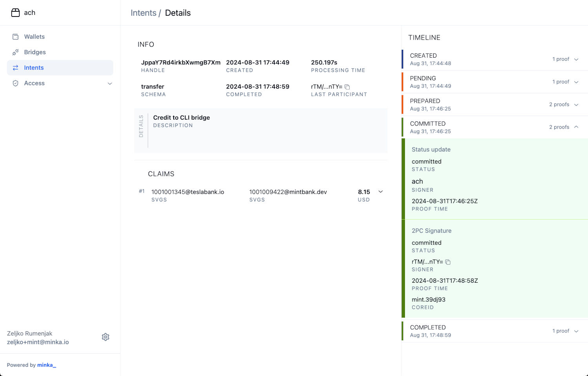Click the DETAILS vertical tab label
The width and height of the screenshot is (588, 376).
pos(141,126)
